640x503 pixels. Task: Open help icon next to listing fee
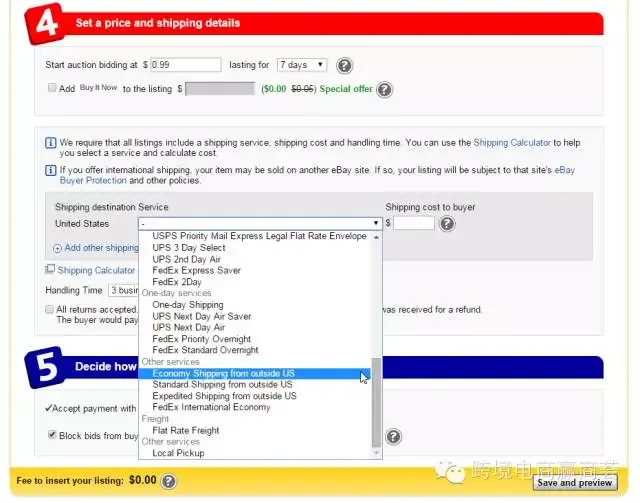point(169,481)
